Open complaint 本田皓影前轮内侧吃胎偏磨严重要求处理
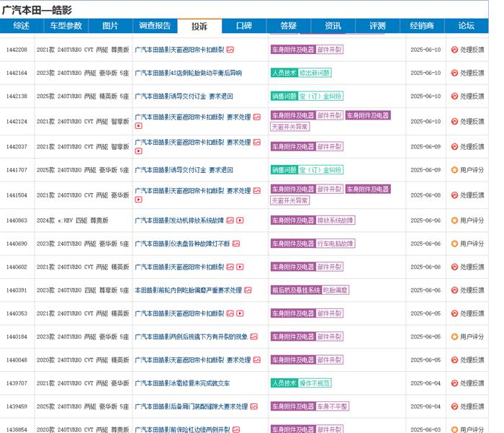The image size is (504, 433). [x=189, y=290]
